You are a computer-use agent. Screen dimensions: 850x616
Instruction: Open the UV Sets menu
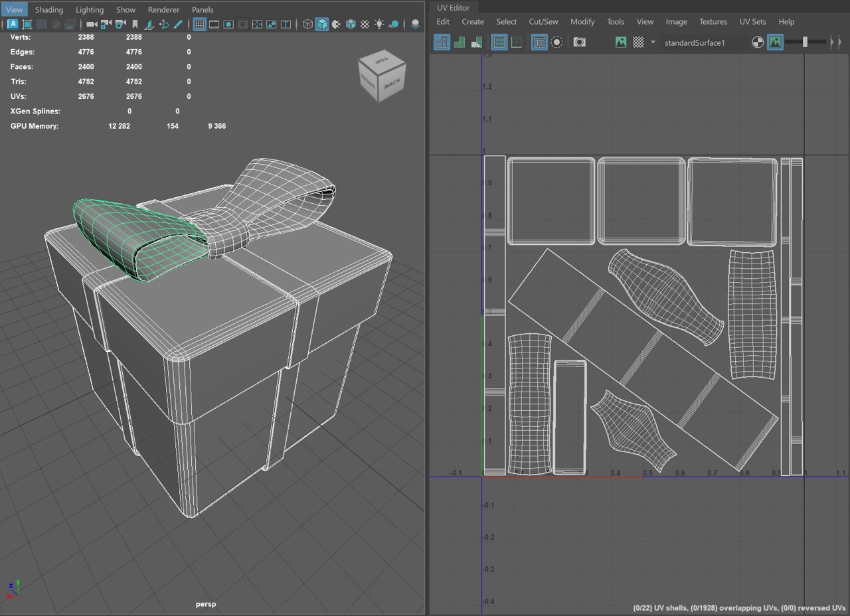tap(753, 21)
